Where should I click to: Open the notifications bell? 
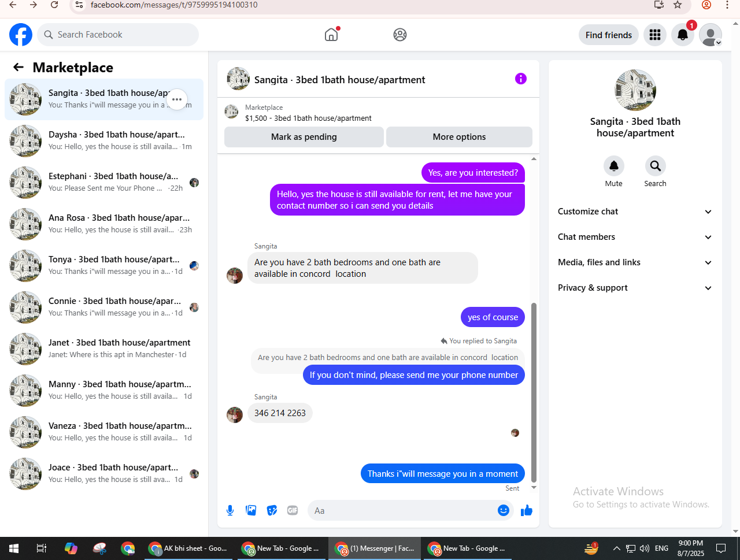683,35
